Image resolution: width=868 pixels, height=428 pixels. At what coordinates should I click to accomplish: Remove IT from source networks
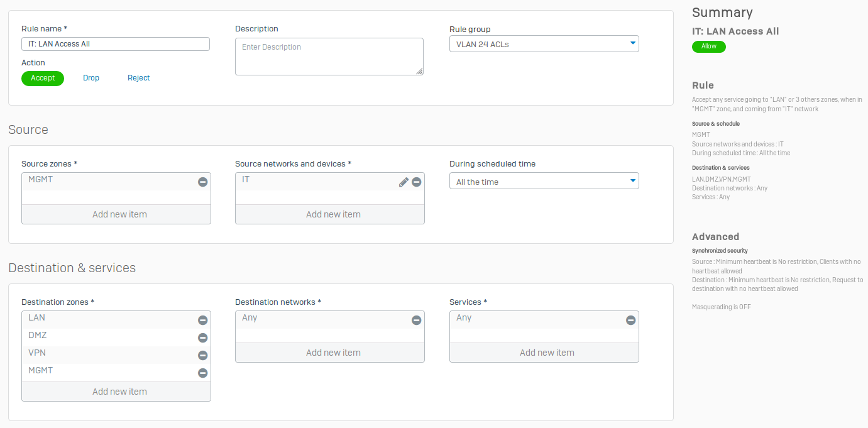[416, 182]
